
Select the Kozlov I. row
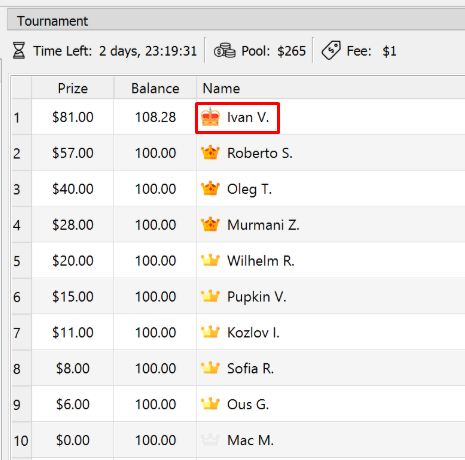coord(238,332)
